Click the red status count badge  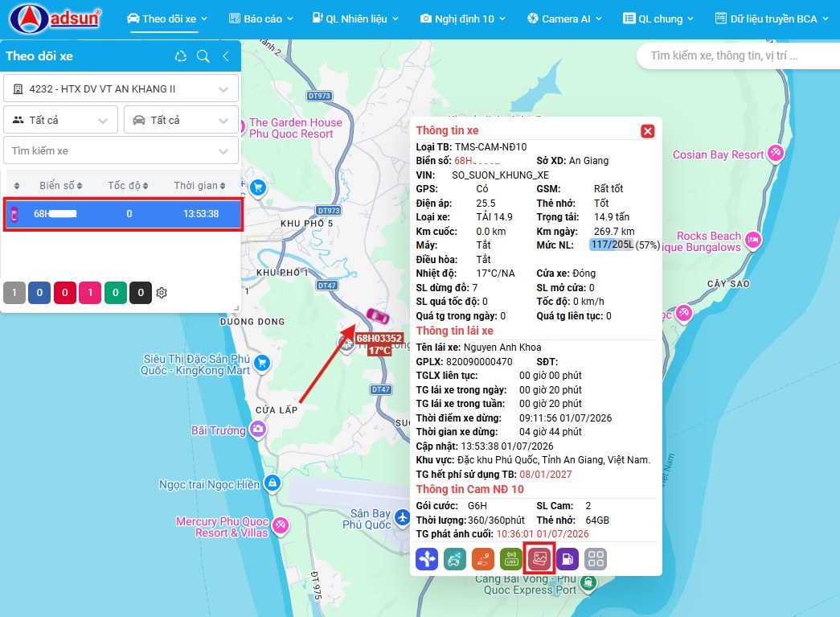click(65, 293)
